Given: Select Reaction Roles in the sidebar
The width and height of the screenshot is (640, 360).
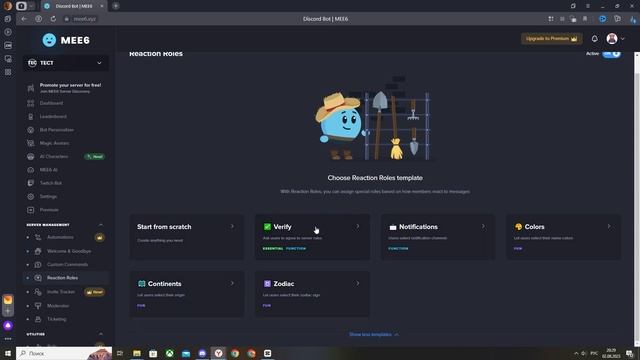Looking at the screenshot, I should tap(66, 278).
